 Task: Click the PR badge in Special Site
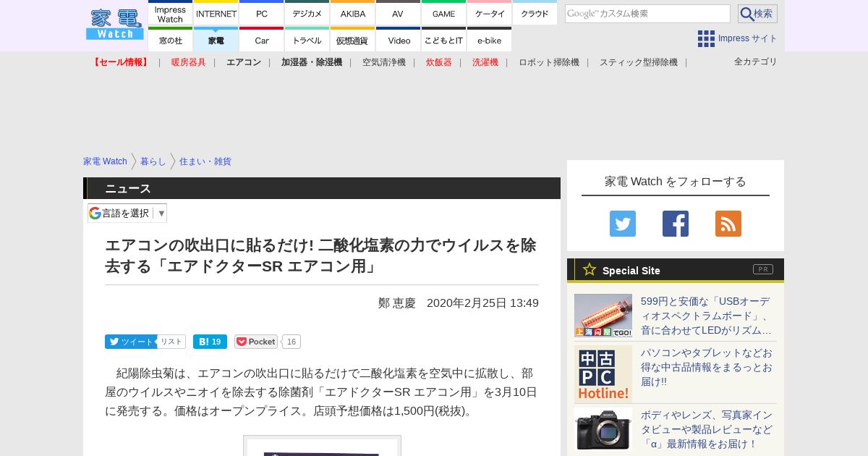pos(763,269)
